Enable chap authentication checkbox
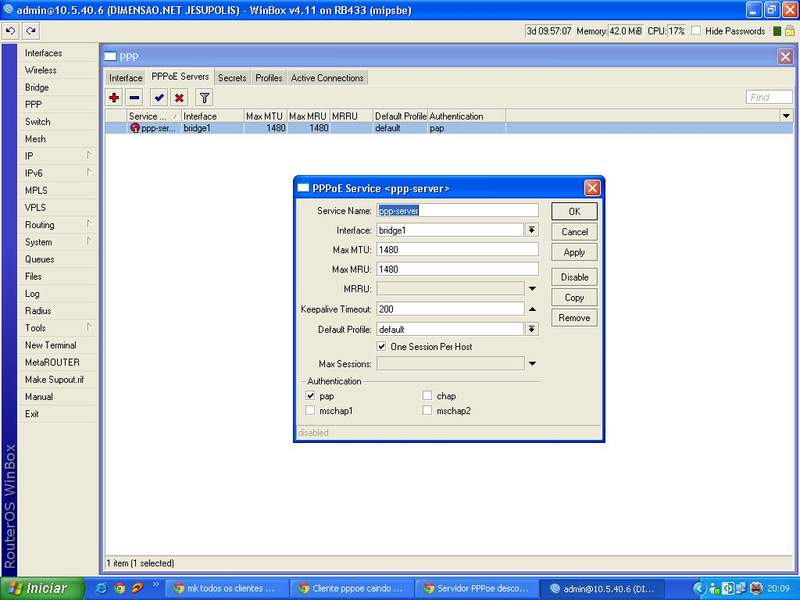The height and width of the screenshot is (600, 800). (428, 395)
